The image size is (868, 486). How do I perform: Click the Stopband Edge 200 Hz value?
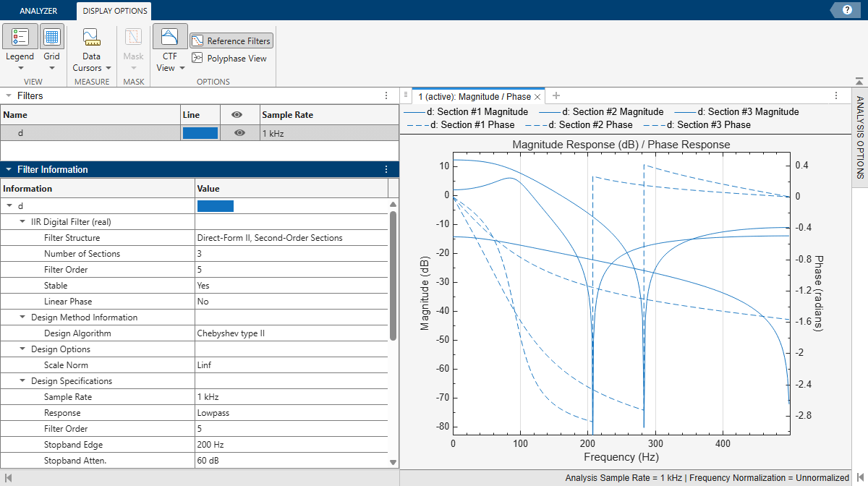pyautogui.click(x=210, y=445)
